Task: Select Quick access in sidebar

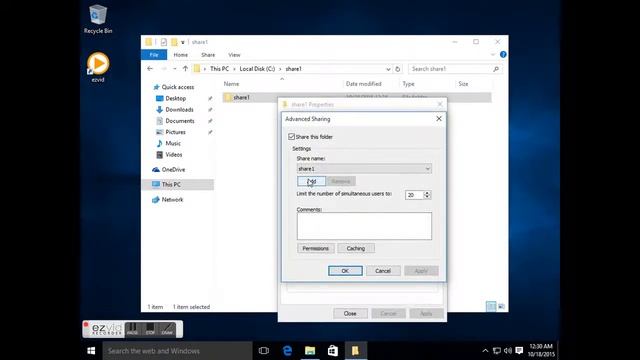Action: (178, 87)
